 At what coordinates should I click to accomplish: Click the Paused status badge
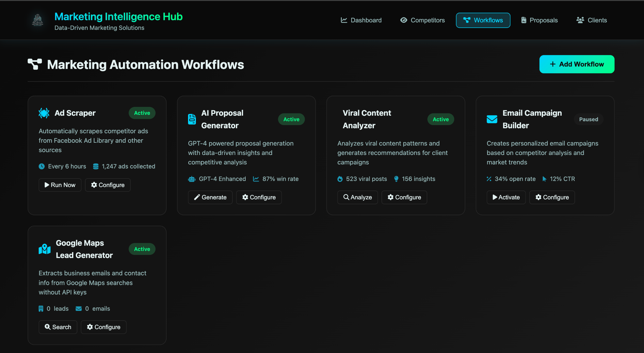(x=588, y=119)
